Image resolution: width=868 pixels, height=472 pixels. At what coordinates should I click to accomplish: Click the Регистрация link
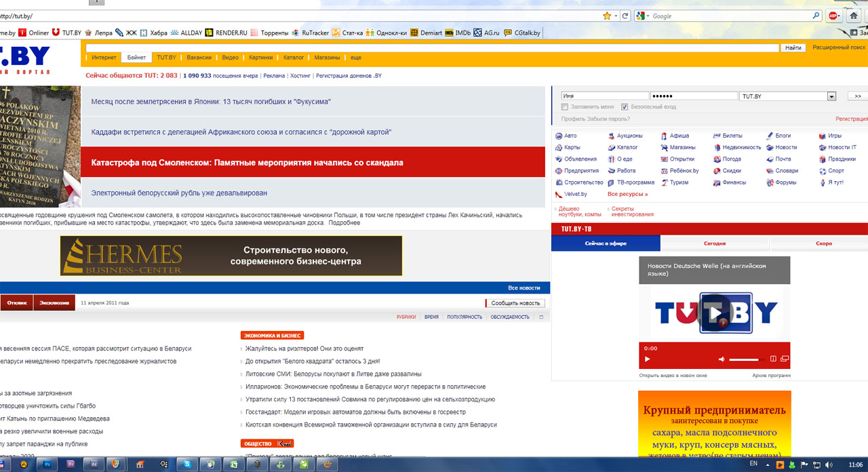[852, 119]
